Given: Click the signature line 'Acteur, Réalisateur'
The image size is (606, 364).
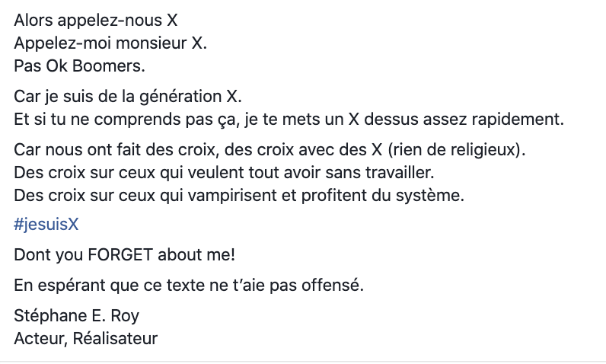Looking at the screenshot, I should pyautogui.click(x=86, y=339).
